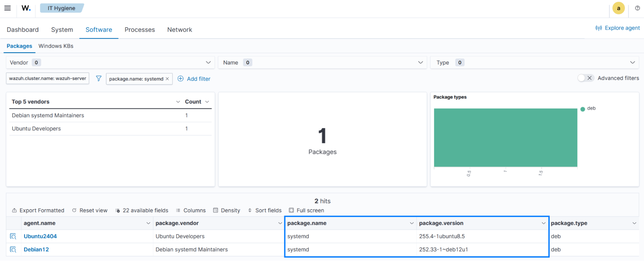
Task: Inspect document details for Debian12 row
Action: [x=13, y=250]
